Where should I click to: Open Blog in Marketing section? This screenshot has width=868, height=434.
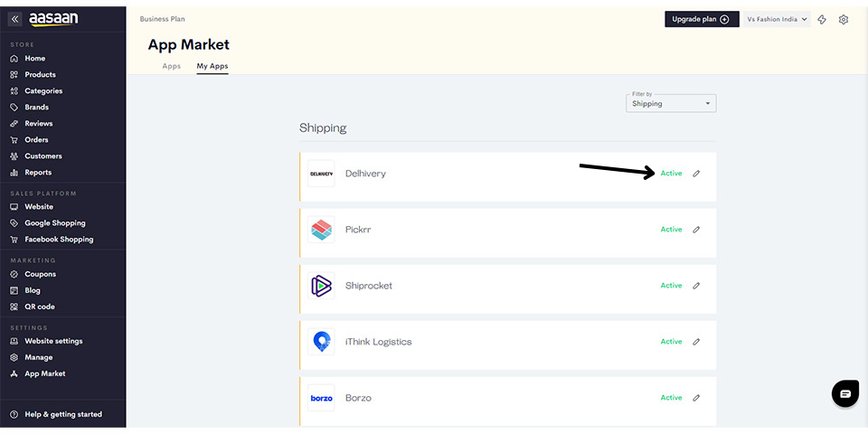(33, 290)
